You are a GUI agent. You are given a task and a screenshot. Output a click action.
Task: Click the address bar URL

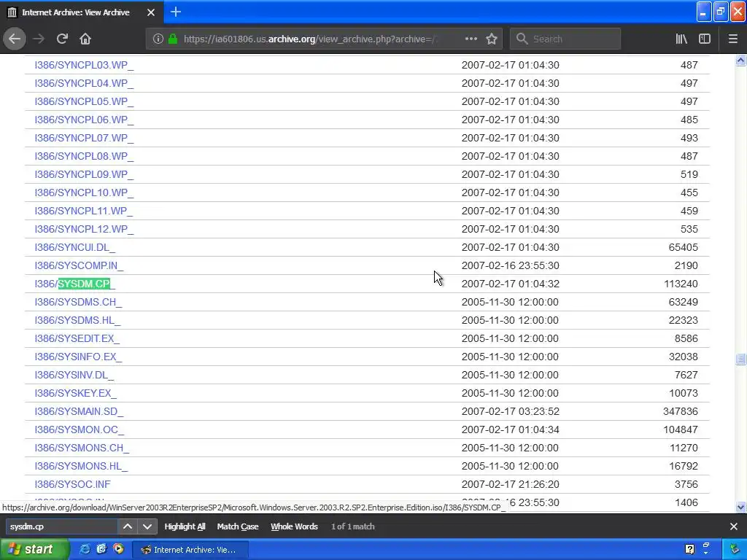pos(309,39)
